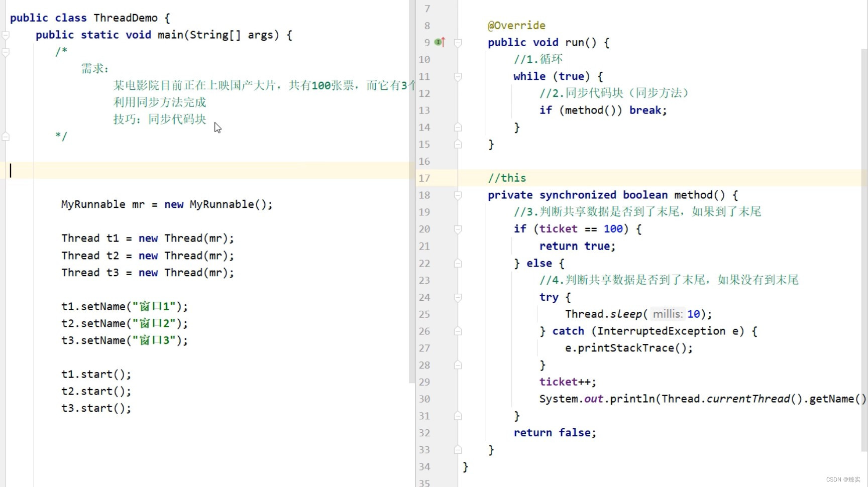Fold the private synchronized method() at line 18

tap(458, 195)
